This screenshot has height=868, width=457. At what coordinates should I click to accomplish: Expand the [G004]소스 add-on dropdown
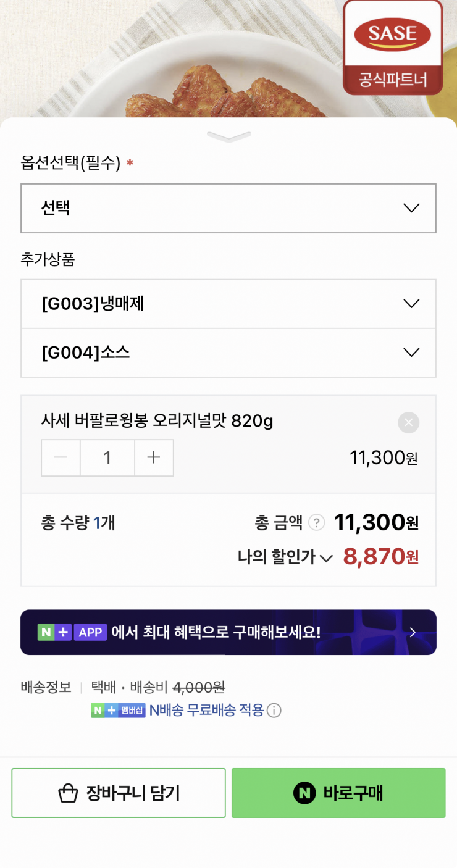click(228, 353)
